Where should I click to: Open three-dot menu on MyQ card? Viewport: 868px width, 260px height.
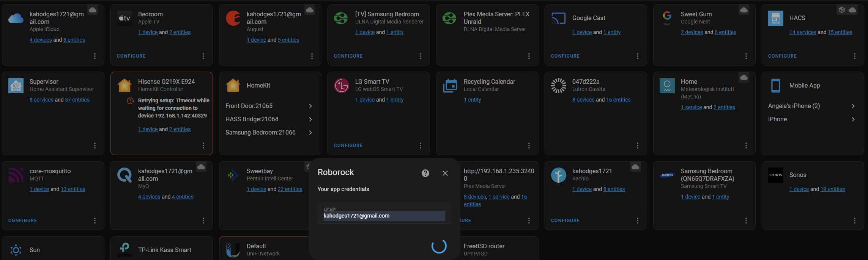click(203, 221)
